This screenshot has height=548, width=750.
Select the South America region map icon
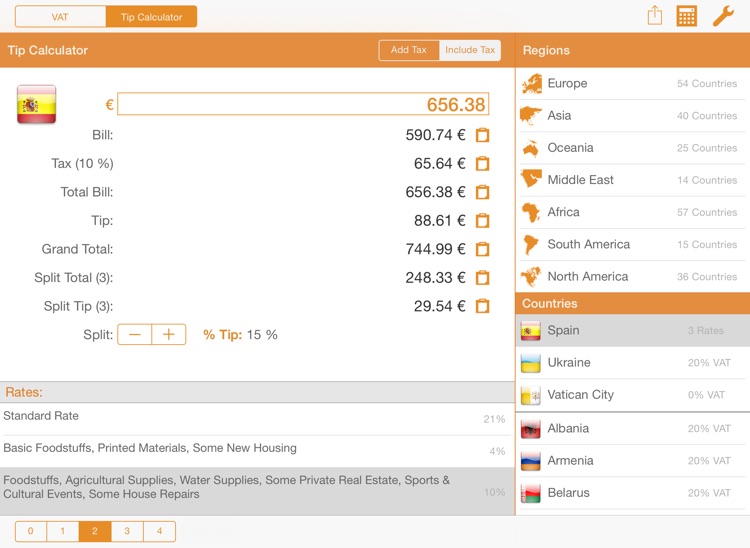click(x=531, y=244)
